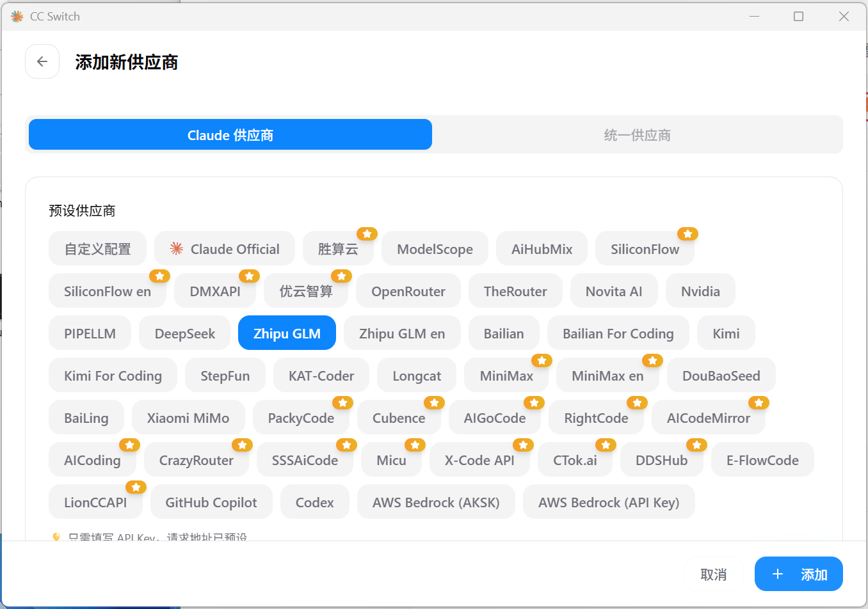Click the blue 添加 button
This screenshot has height=609, width=868.
pyautogui.click(x=798, y=574)
